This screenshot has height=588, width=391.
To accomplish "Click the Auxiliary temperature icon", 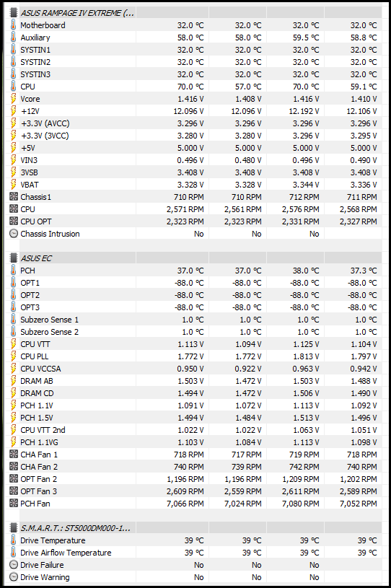I will point(14,38).
